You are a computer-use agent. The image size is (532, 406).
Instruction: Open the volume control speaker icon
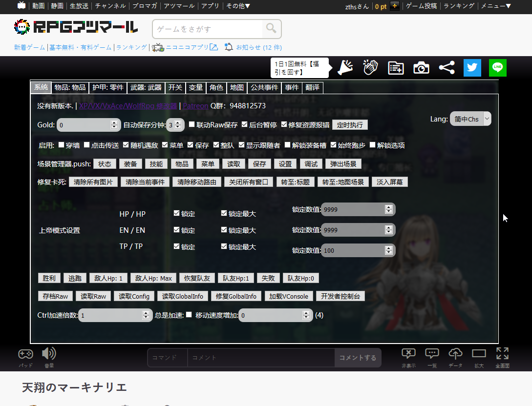[49, 354]
